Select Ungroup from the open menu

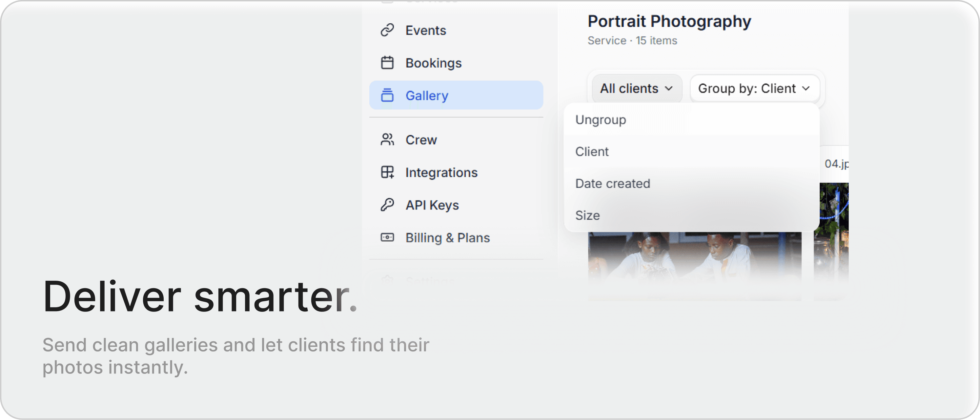(x=600, y=119)
